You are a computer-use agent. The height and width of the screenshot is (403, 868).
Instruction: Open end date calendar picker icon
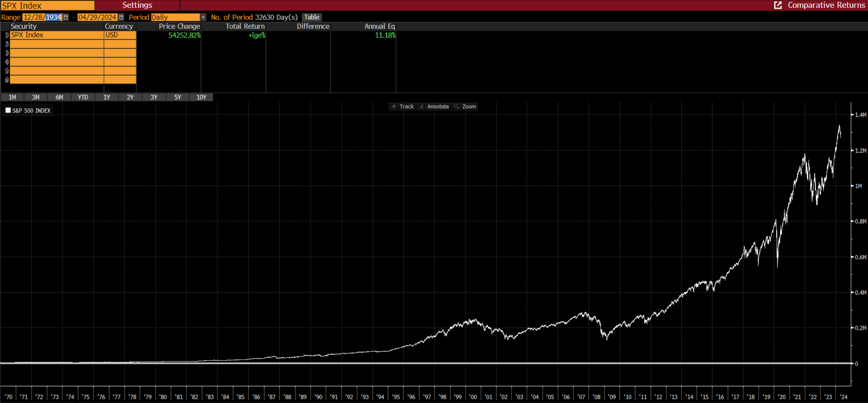[121, 17]
